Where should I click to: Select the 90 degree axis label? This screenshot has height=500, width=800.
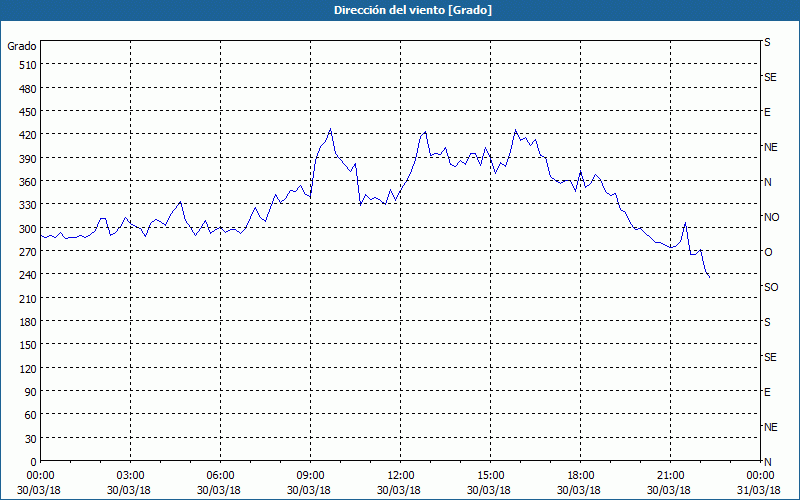pos(31,392)
